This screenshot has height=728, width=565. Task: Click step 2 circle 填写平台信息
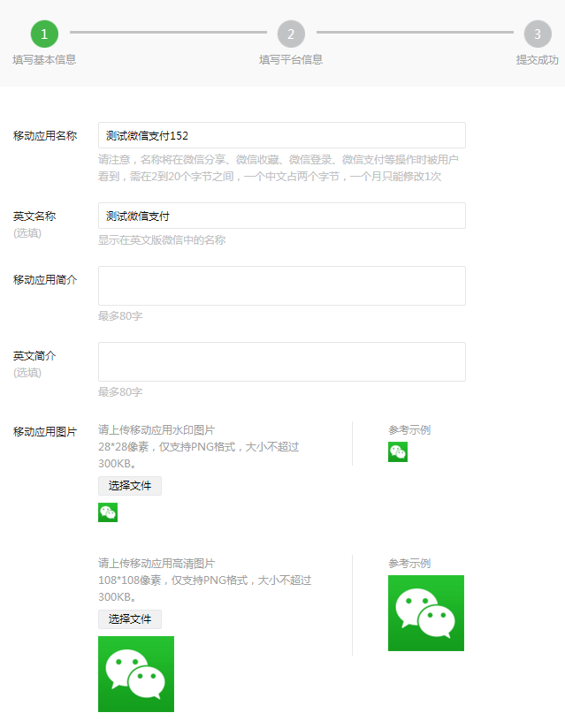(x=291, y=34)
